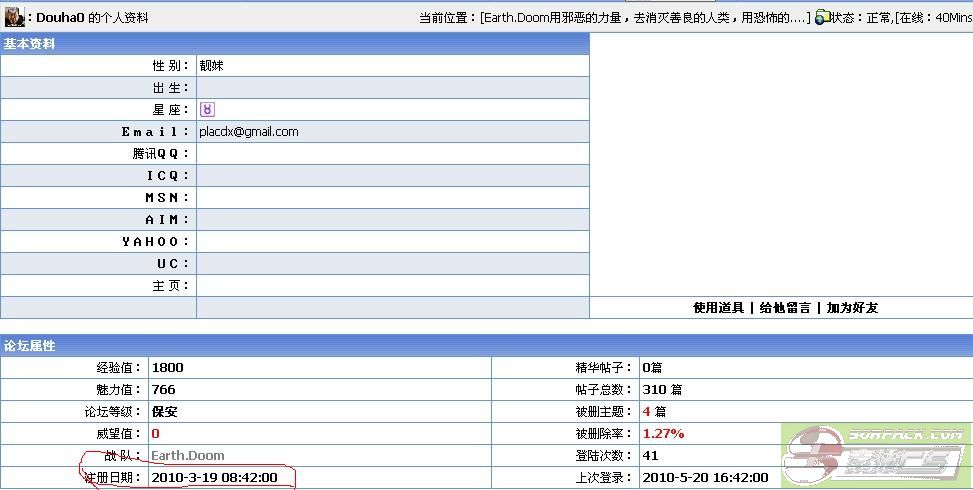Click 给他留言 to leave a message
Image resolution: width=973 pixels, height=490 pixels.
click(x=785, y=308)
